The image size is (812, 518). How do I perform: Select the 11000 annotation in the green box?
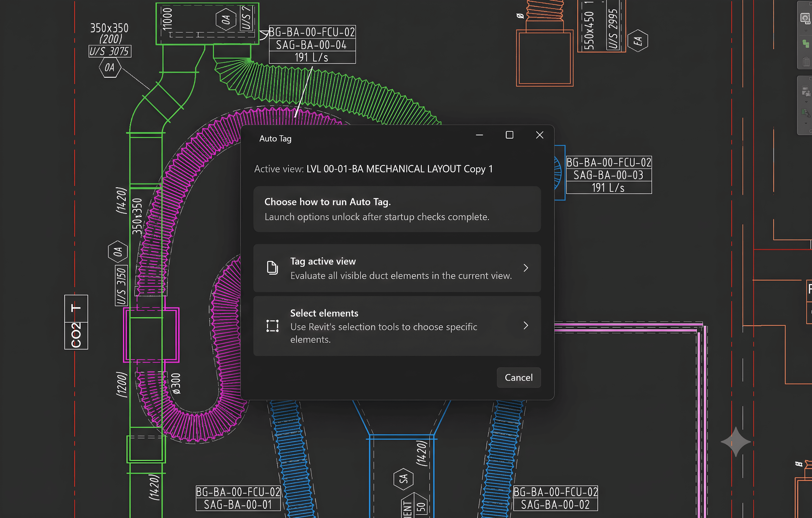coord(167,19)
